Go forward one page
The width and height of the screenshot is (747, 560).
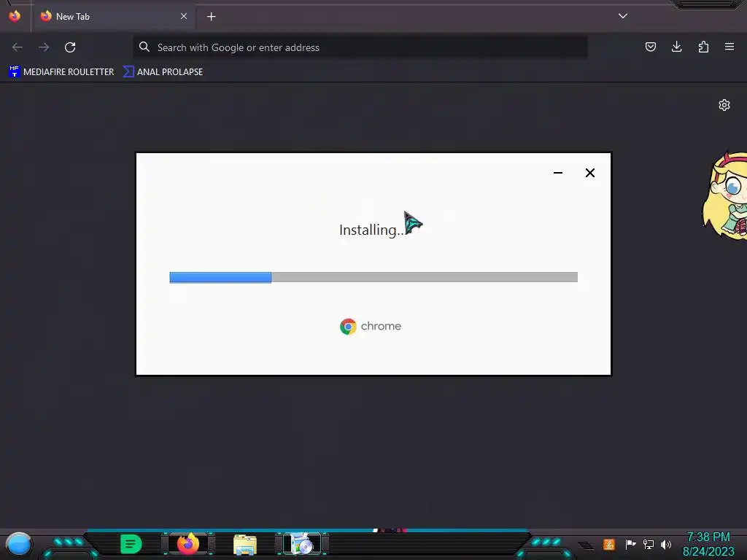pyautogui.click(x=44, y=47)
